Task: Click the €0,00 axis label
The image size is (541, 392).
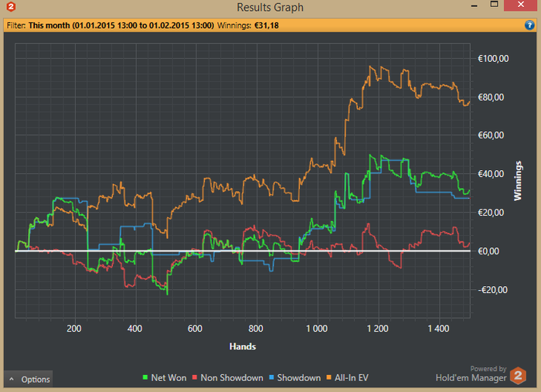Action: (x=488, y=251)
